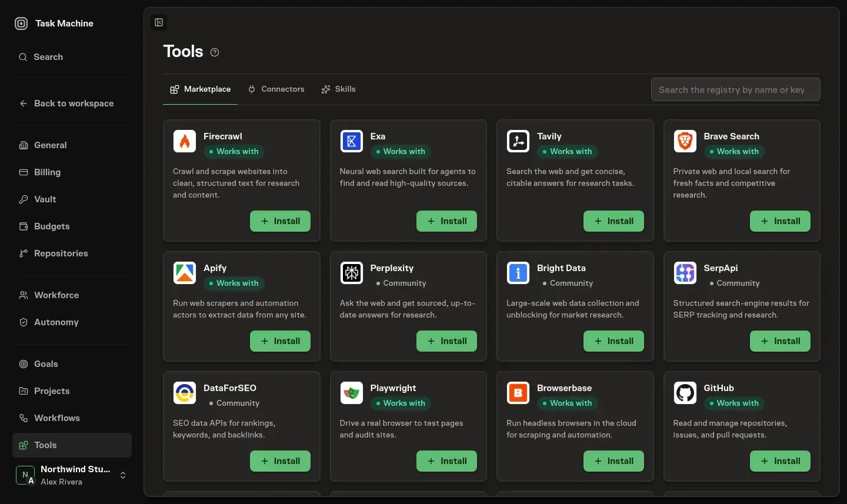Viewport: 847px width, 504px height.
Task: Collapse the sidebar panel toggle icon
Action: [x=159, y=22]
